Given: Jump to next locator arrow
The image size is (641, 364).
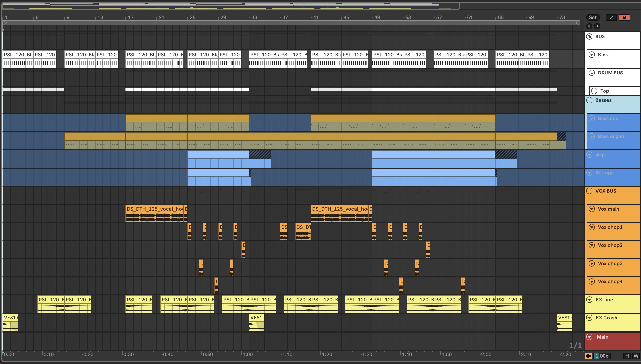Looking at the screenshot, I should click(597, 26).
